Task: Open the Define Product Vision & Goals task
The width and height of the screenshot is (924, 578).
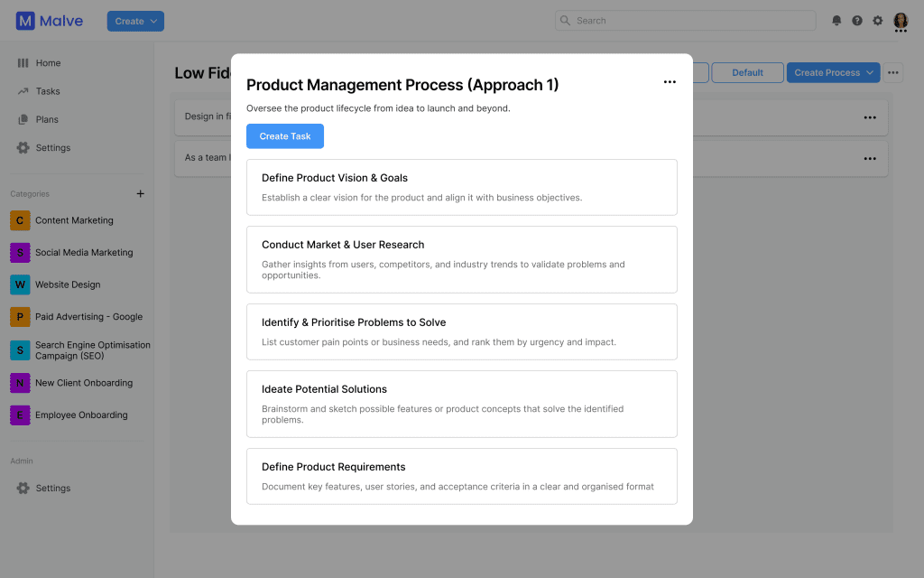Action: pos(461,187)
